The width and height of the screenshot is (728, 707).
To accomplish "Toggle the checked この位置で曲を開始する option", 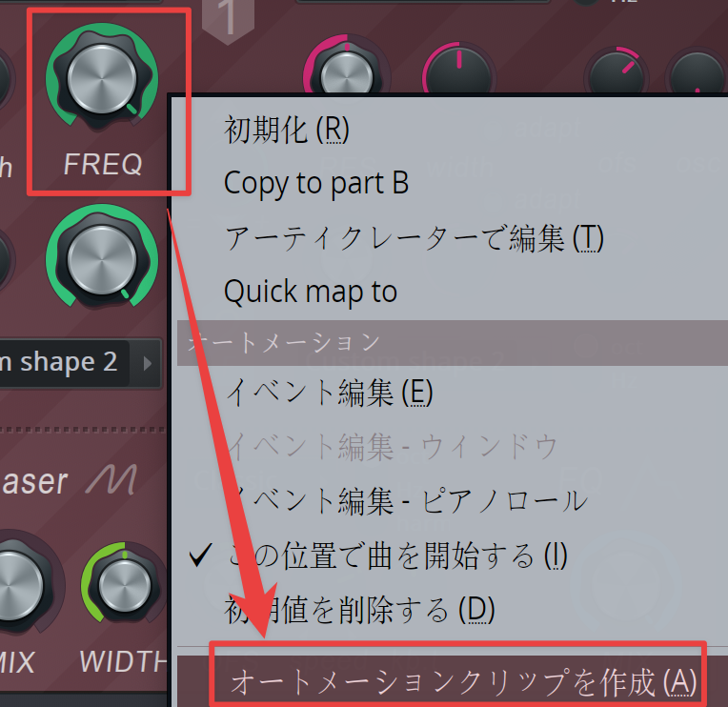I will tap(397, 555).
